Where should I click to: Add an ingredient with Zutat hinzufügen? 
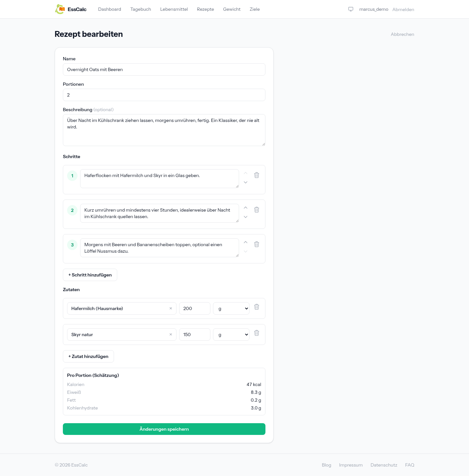(x=88, y=356)
